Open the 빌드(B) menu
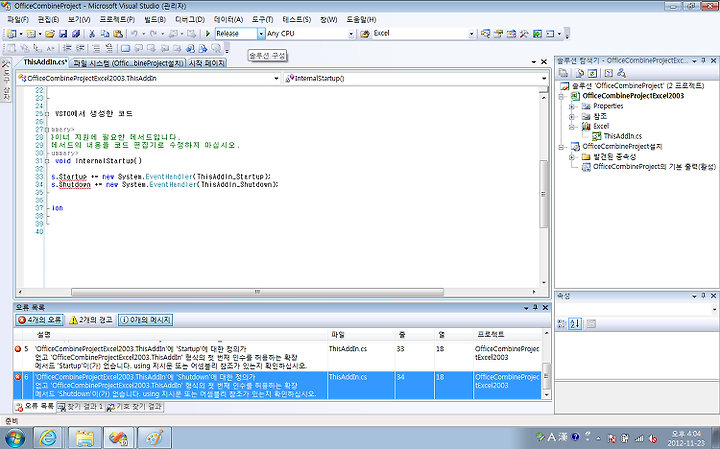The image size is (720, 449). pyautogui.click(x=155, y=20)
